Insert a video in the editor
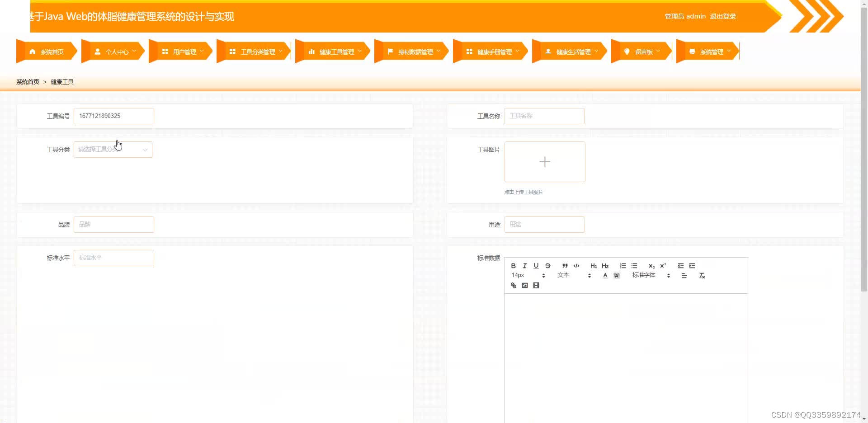The image size is (868, 423). (x=536, y=286)
